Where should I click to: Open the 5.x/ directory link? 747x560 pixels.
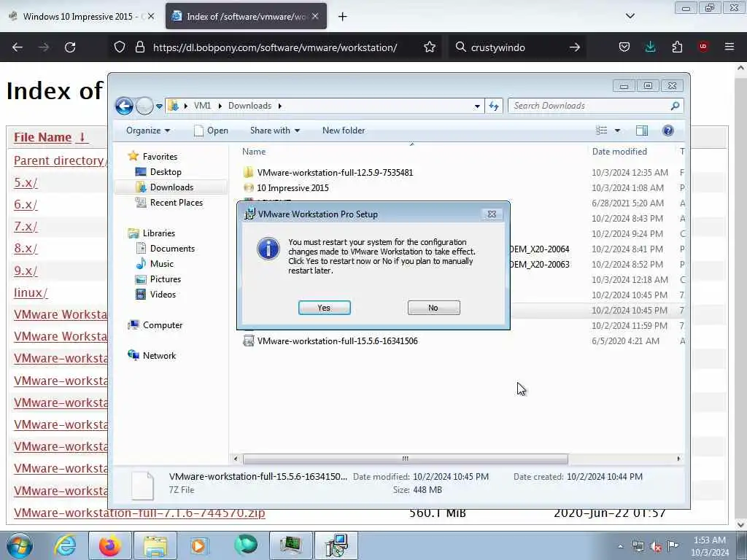[x=26, y=182]
